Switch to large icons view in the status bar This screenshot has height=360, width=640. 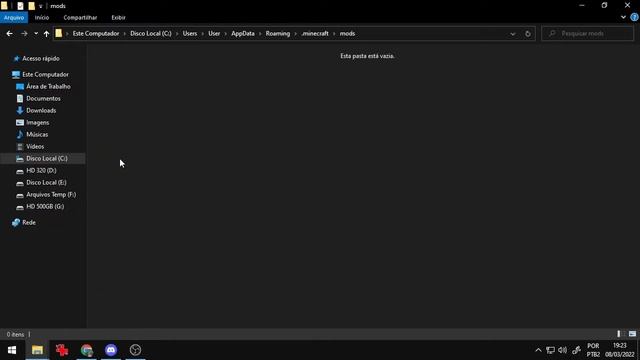(x=632, y=334)
